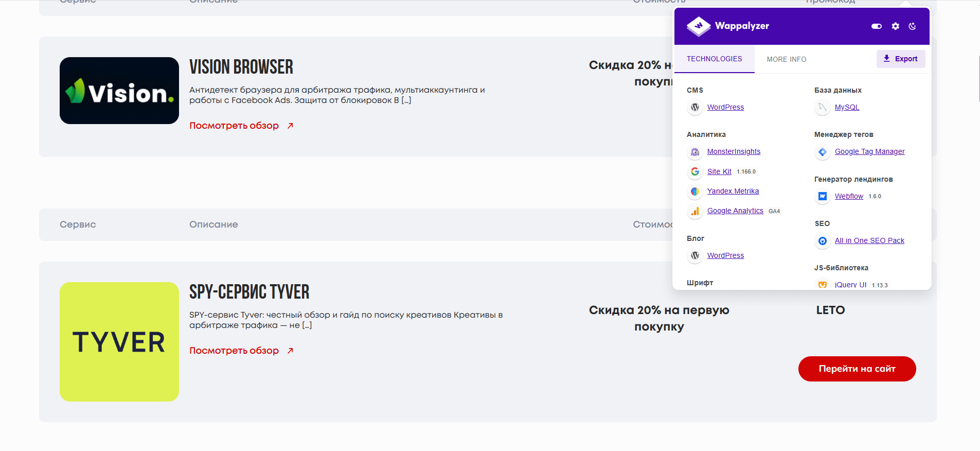Click the jQuery UI icon
The width and height of the screenshot is (980, 451).
tap(823, 285)
